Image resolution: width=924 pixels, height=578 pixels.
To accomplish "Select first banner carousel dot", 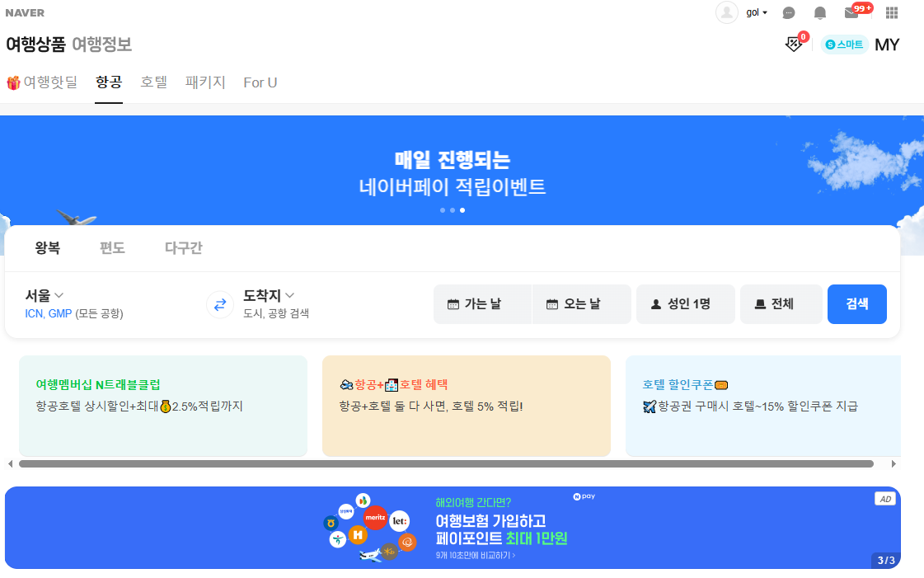I will tap(443, 210).
